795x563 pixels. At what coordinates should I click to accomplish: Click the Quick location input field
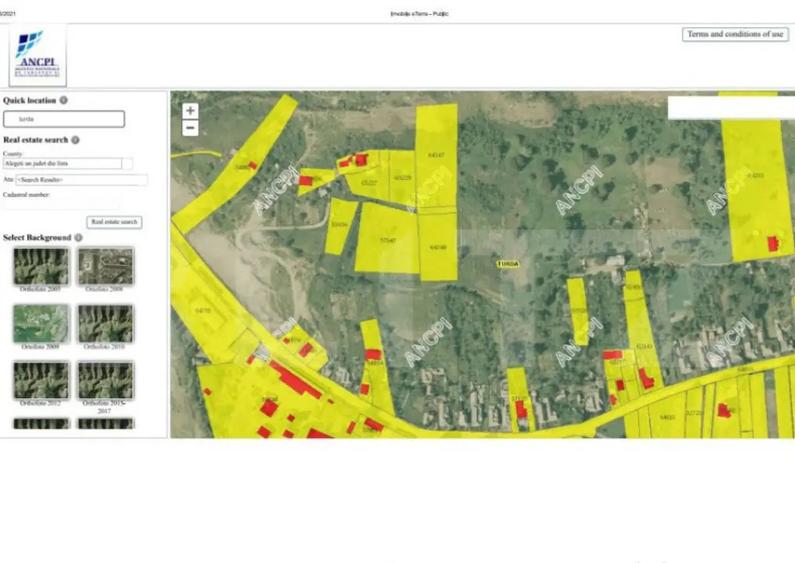tap(64, 119)
